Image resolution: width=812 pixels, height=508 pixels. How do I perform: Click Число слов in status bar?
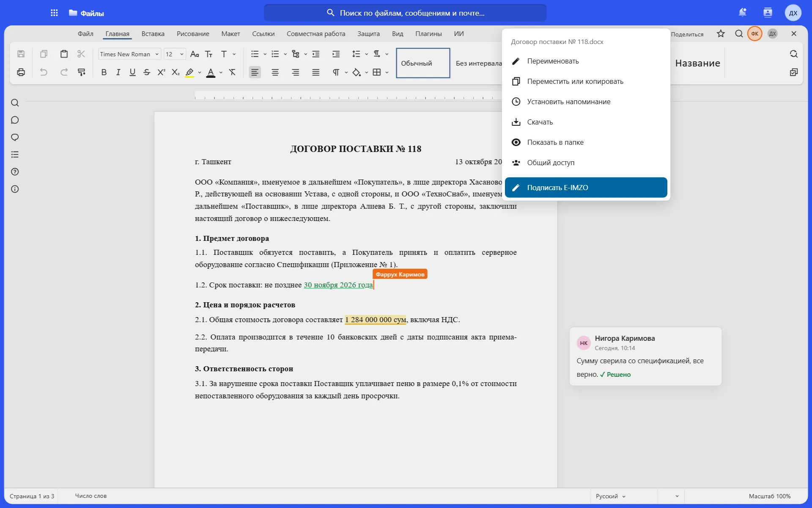pyautogui.click(x=91, y=496)
